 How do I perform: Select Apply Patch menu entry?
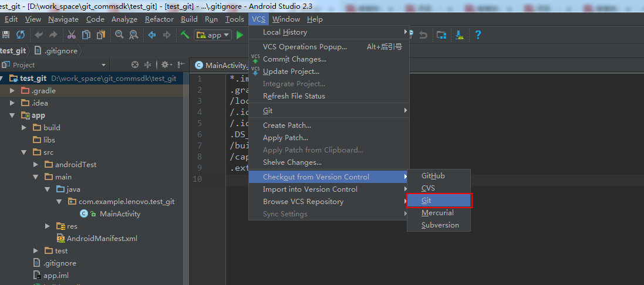point(329,138)
